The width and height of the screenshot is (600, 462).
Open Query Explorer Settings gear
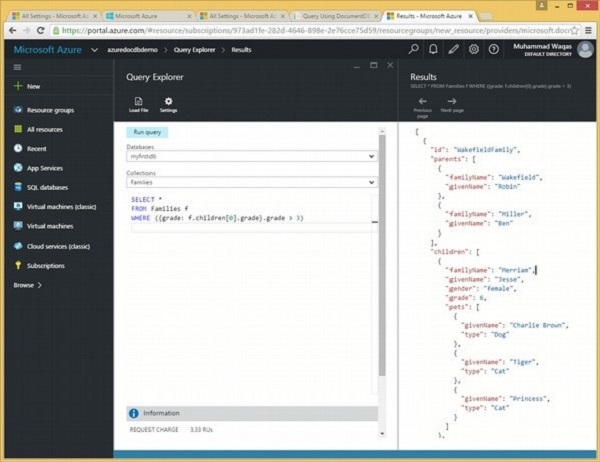coord(168,100)
